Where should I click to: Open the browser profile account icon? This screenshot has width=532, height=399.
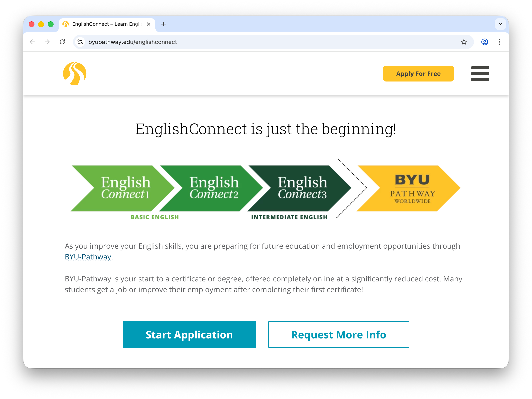pos(484,42)
